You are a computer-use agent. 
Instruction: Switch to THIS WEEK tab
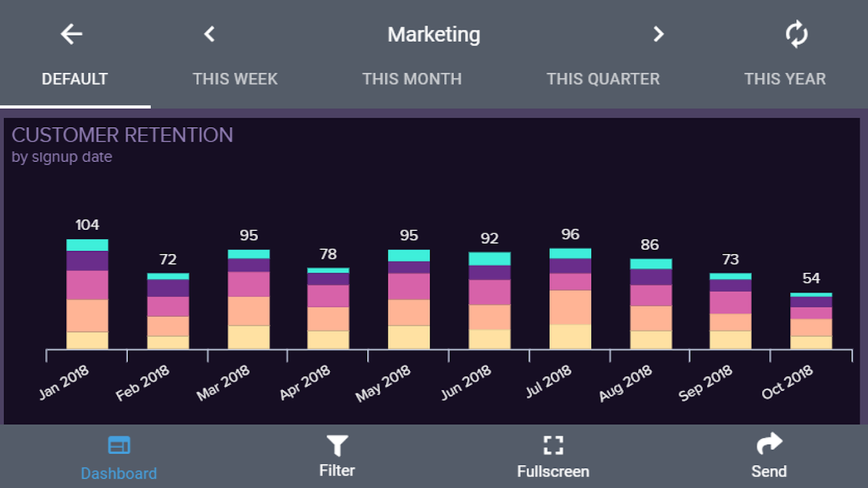[235, 79]
